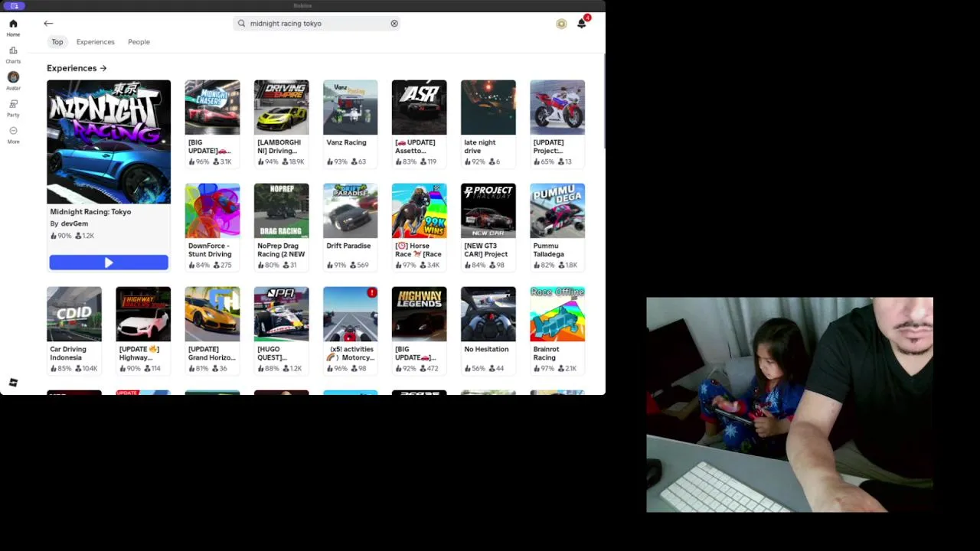Open the Midnight Chasers game thumbnail
Screen dimensions: 980x551
click(x=212, y=107)
